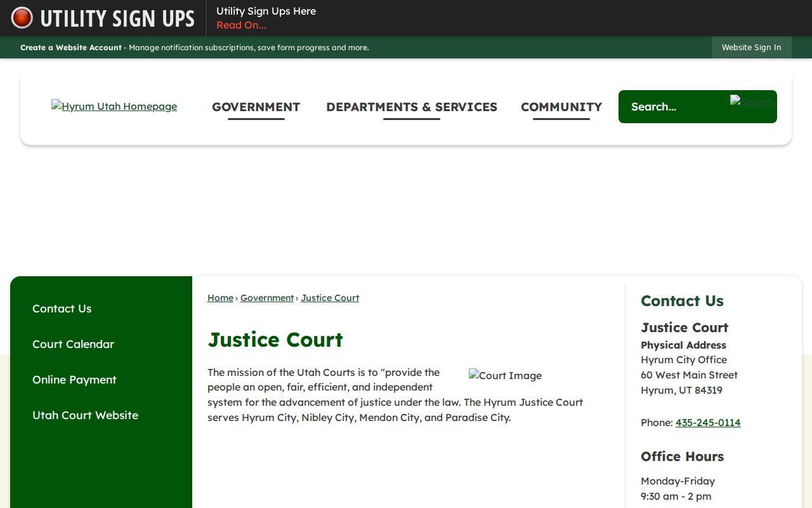Viewport: 812px width, 508px height.
Task: Open the Hyrum Utah Homepage logo
Action: [x=114, y=106]
